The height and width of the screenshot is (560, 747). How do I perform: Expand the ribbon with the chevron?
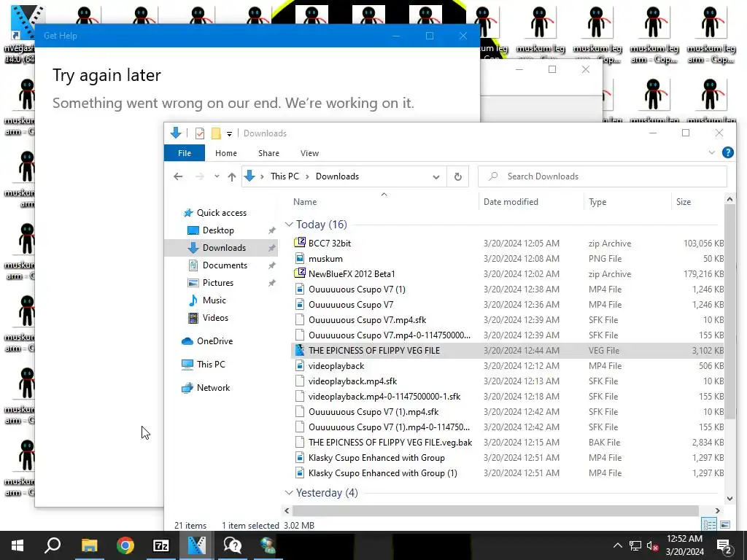[712, 152]
